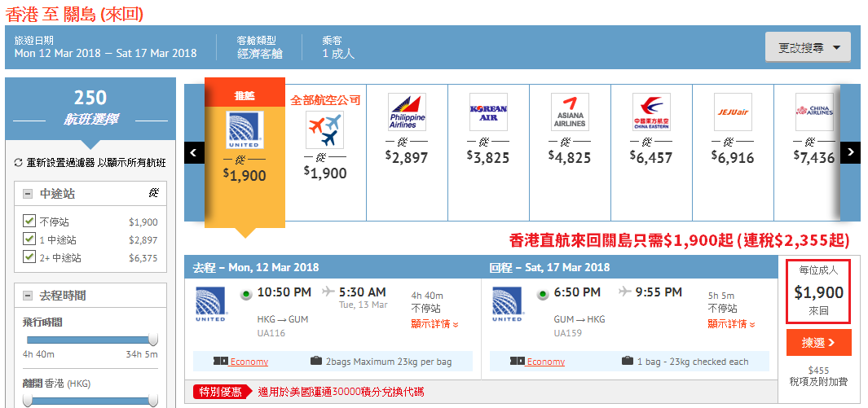Click return Economy seat icon
This screenshot has width=868, height=408.
point(517,361)
